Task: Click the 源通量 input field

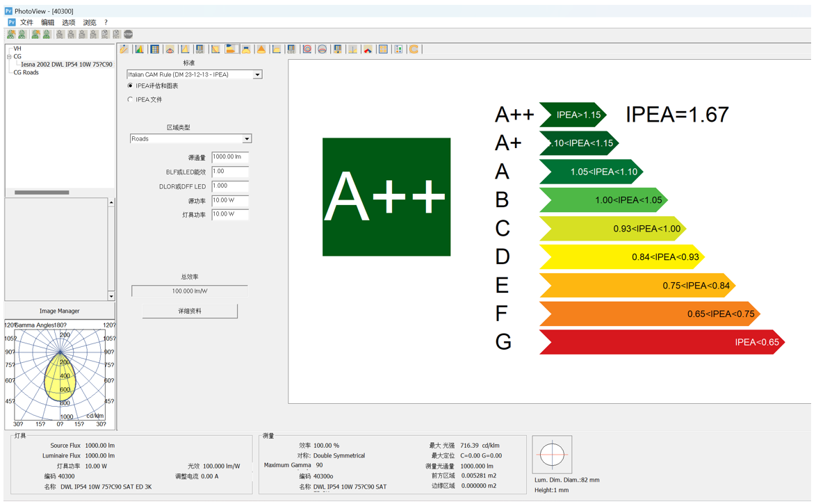Action: 229,158
